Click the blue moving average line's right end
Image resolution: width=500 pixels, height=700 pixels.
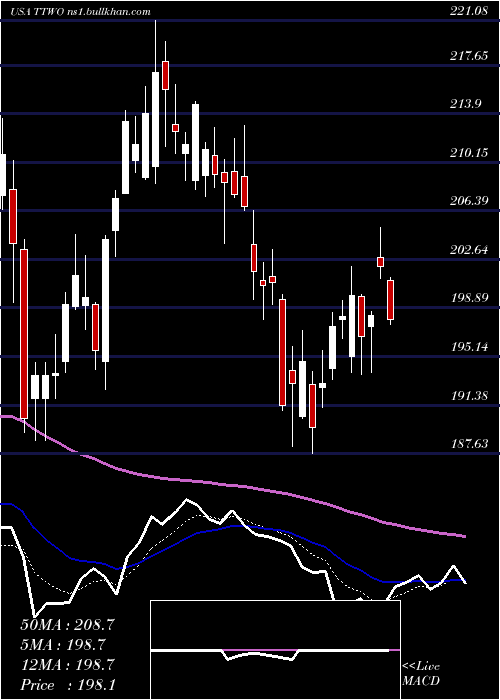(465, 581)
